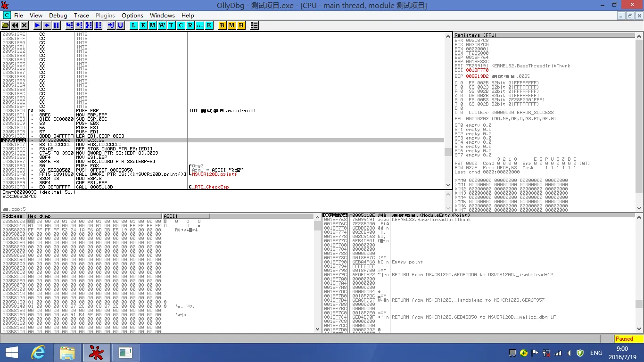Click the hex dump pane scroll-down arrow
Viewport: 644px width, 362px height.
318,329
